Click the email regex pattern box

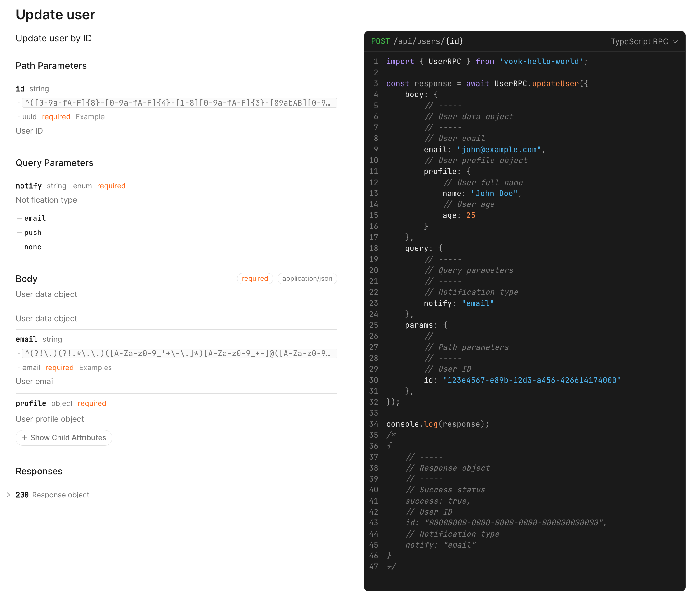(x=179, y=354)
